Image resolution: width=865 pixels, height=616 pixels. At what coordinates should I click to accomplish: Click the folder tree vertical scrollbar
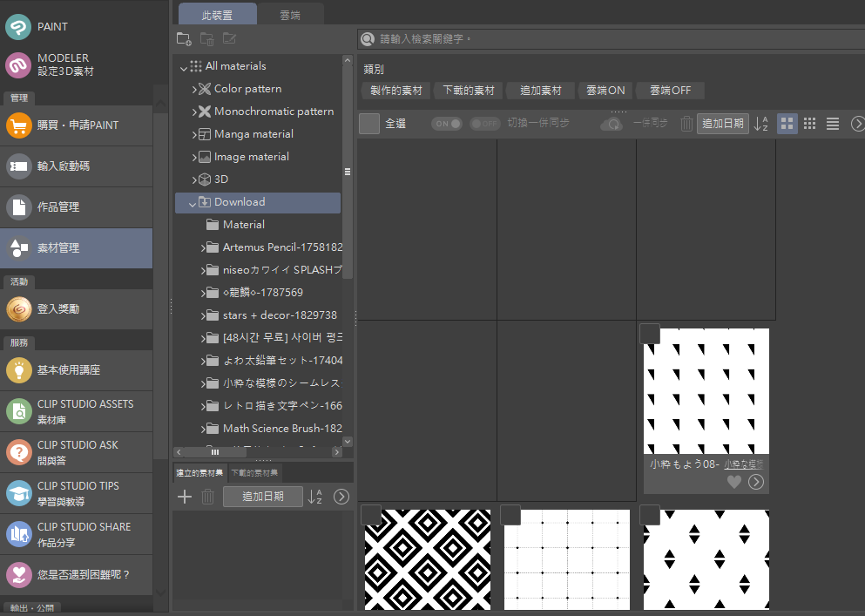pyautogui.click(x=348, y=172)
